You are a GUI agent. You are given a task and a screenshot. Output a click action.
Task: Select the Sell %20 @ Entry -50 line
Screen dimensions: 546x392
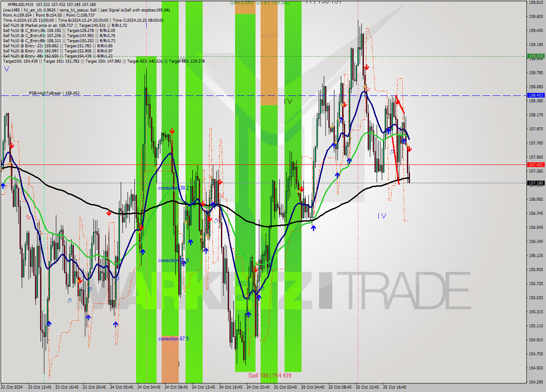(58, 51)
